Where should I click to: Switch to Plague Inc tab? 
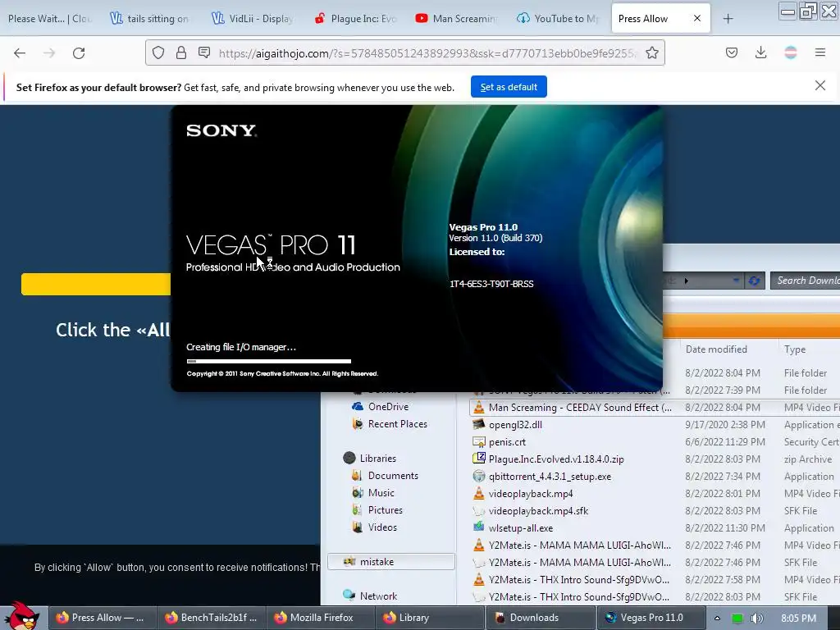(x=354, y=19)
